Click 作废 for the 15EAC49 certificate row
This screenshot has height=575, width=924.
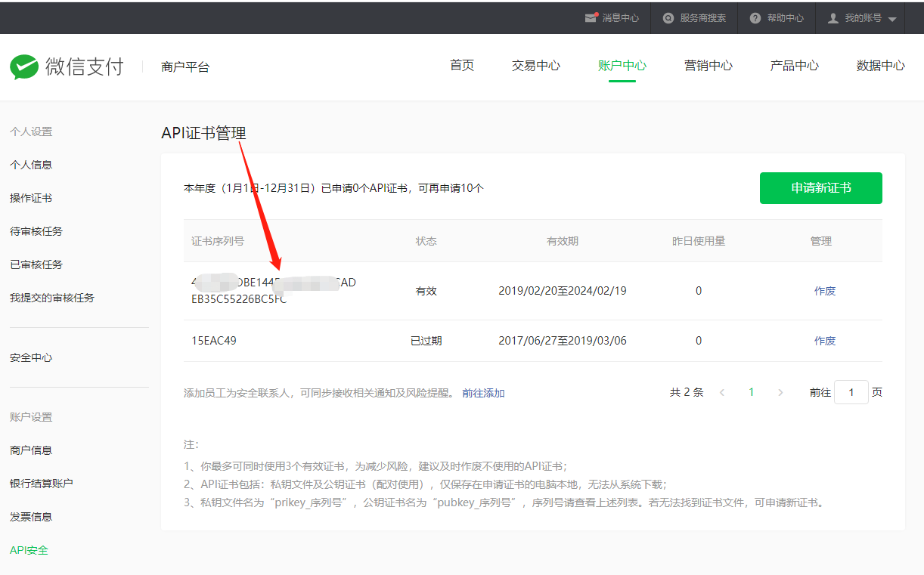click(825, 341)
